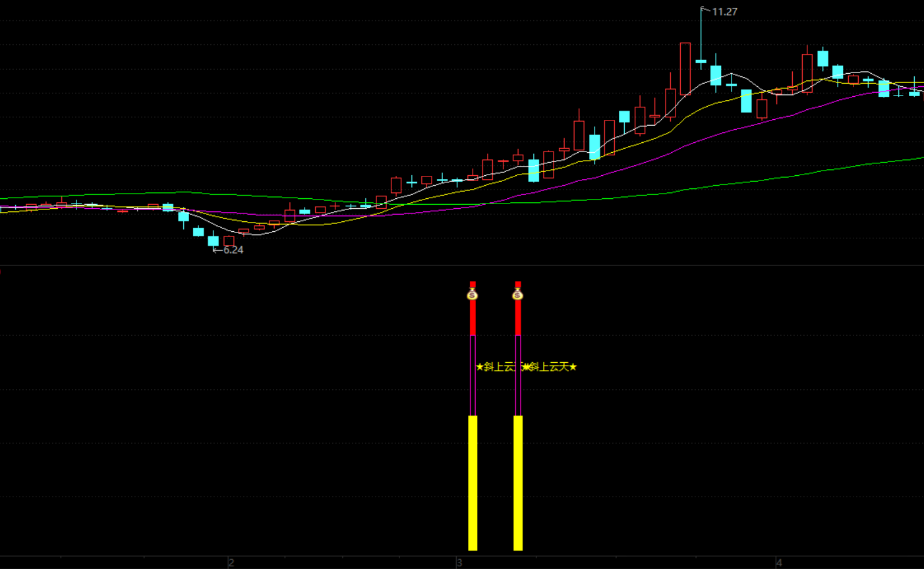The image size is (924, 569).
Task: Select the cyan candlestick beside the 6.24 low
Action: [213, 240]
